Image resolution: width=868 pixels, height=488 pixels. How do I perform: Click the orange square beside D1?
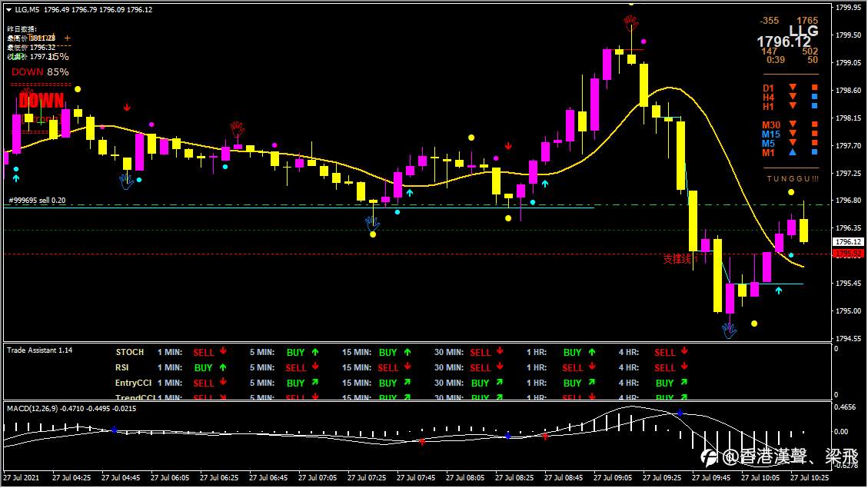tap(815, 88)
